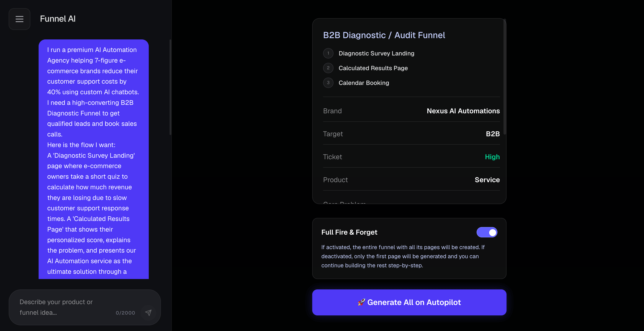Click the B2B target value
This screenshot has height=331, width=644.
click(x=493, y=134)
